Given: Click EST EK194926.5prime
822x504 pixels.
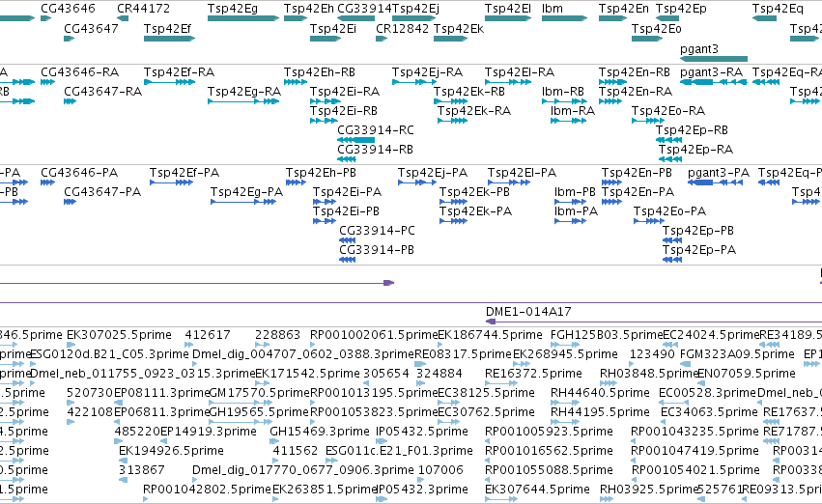Looking at the screenshot, I should click(171, 451).
